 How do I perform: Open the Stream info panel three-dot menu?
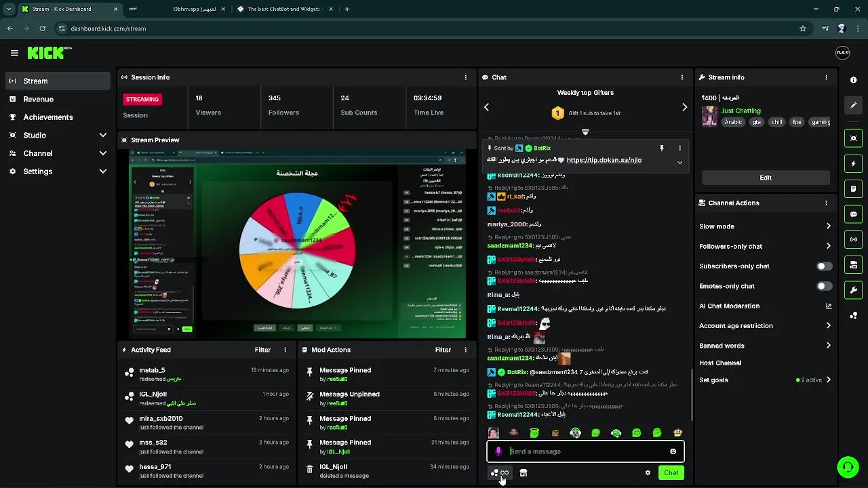[826, 77]
